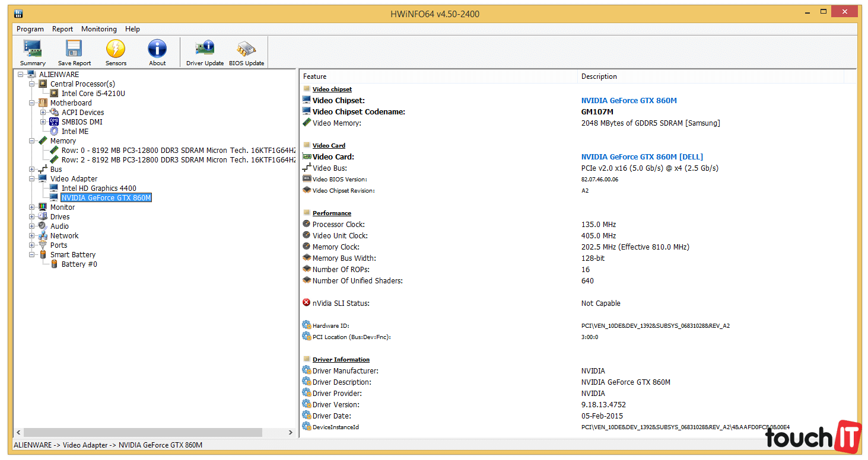The height and width of the screenshot is (460, 868).
Task: Expand the ACPI Devices node
Action: click(43, 113)
